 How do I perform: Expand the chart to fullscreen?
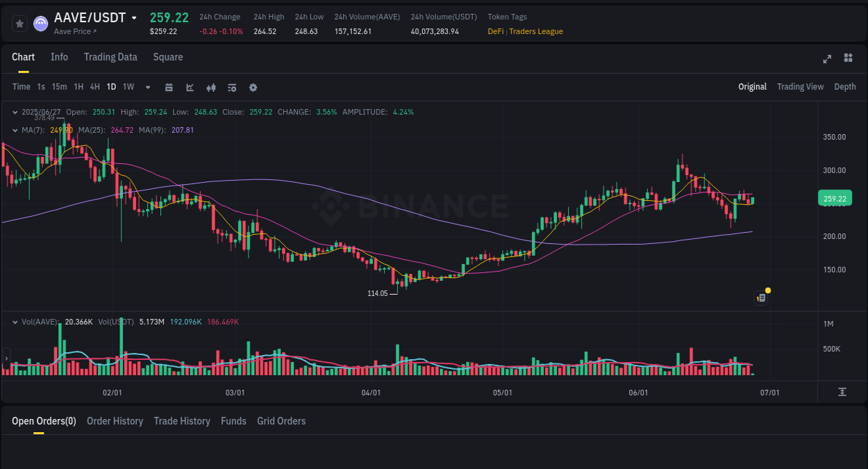point(826,59)
